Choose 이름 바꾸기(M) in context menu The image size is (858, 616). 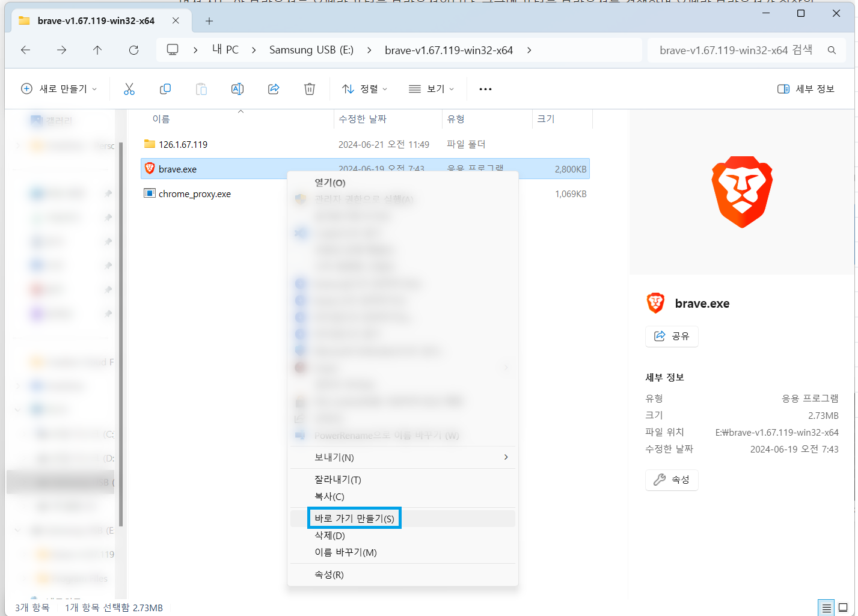[403, 552]
